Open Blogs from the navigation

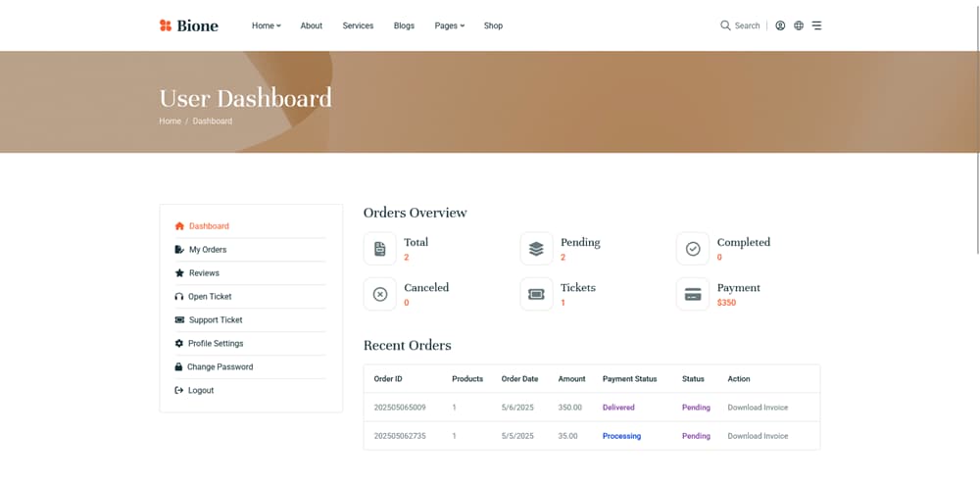(404, 25)
